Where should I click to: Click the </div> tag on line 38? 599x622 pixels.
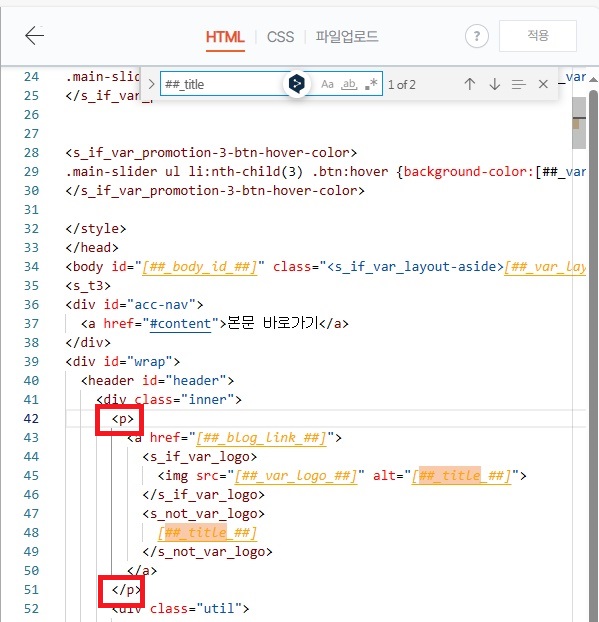coord(88,343)
